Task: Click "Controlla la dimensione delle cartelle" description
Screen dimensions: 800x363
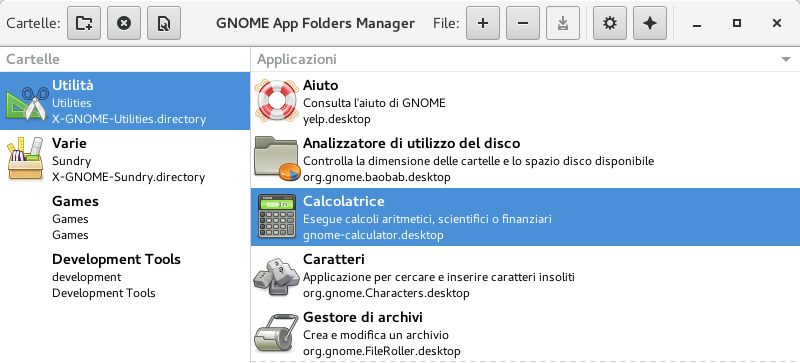Action: point(479,161)
